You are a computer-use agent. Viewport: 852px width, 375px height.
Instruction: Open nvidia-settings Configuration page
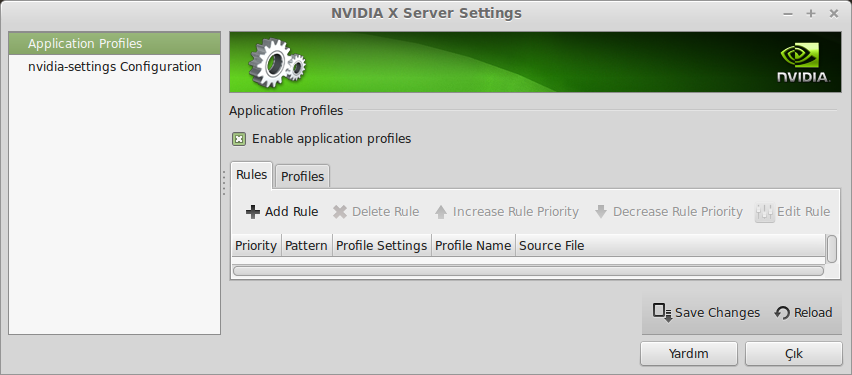pos(114,67)
